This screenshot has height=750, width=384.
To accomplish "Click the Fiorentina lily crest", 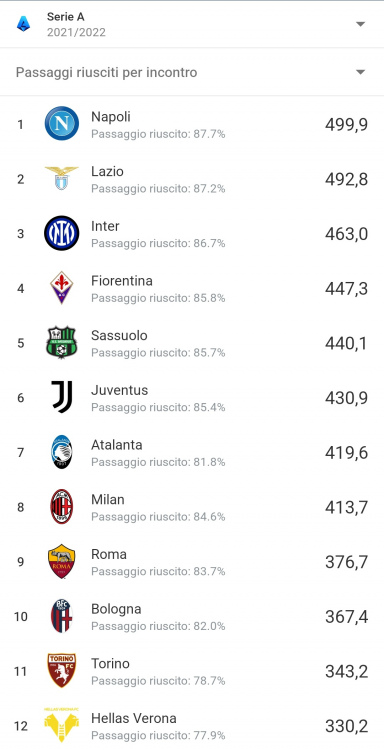I will coord(62,287).
